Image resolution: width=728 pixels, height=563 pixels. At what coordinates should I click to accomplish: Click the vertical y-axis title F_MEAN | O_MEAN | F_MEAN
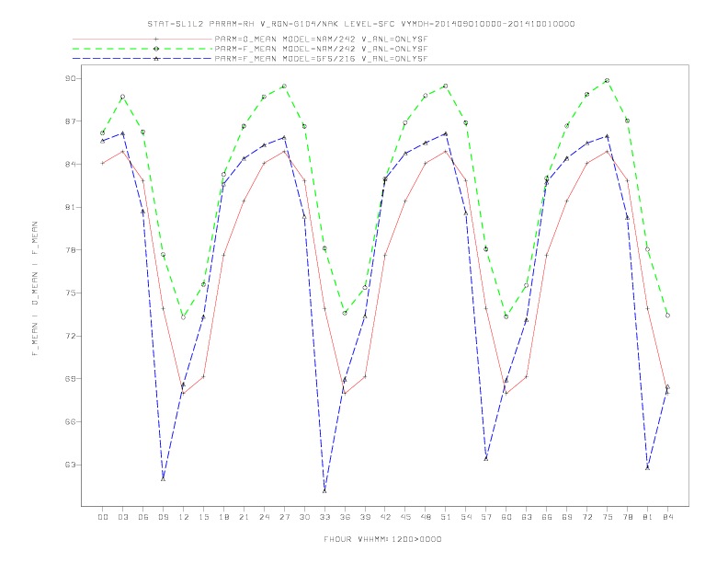click(x=35, y=289)
